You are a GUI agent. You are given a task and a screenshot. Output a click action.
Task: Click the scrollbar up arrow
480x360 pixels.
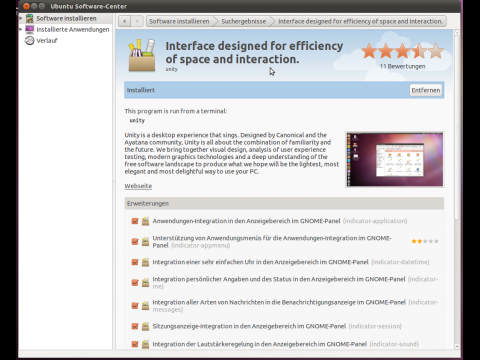pos(457,33)
